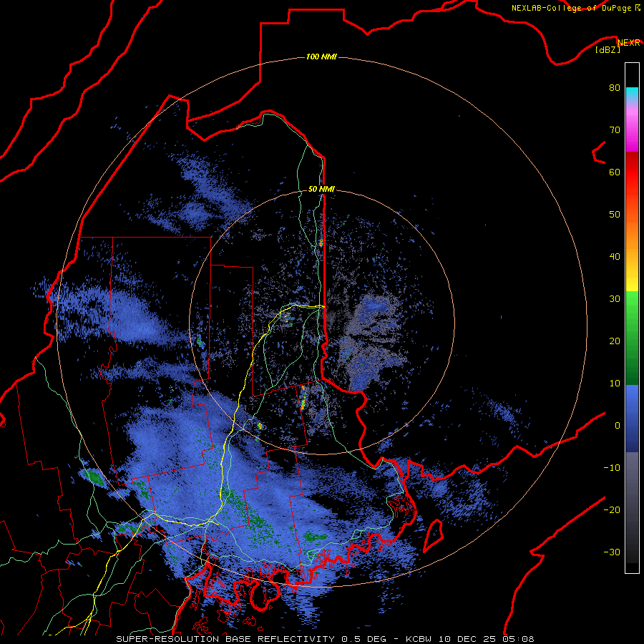Click the 20 dBZ scale value

pos(615,341)
